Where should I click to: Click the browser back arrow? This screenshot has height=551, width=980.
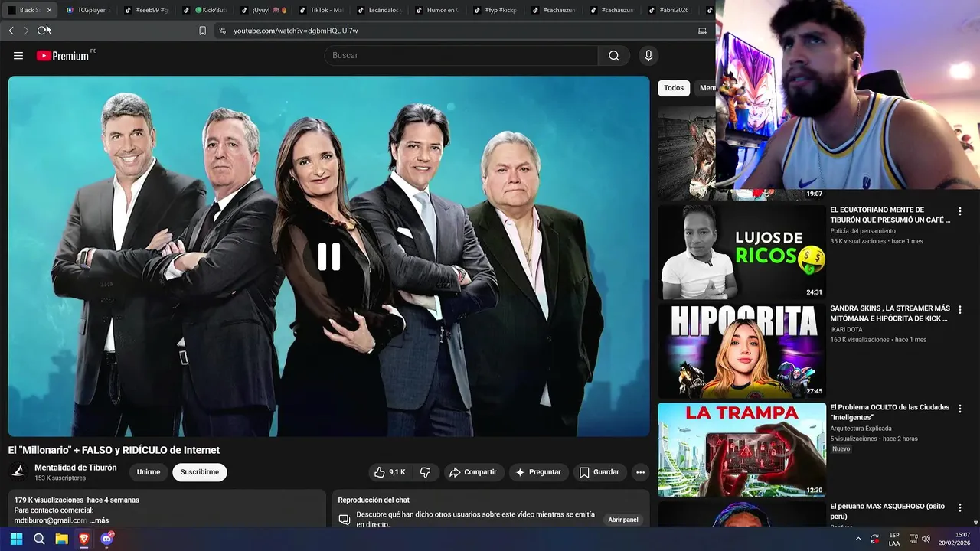coord(11,31)
